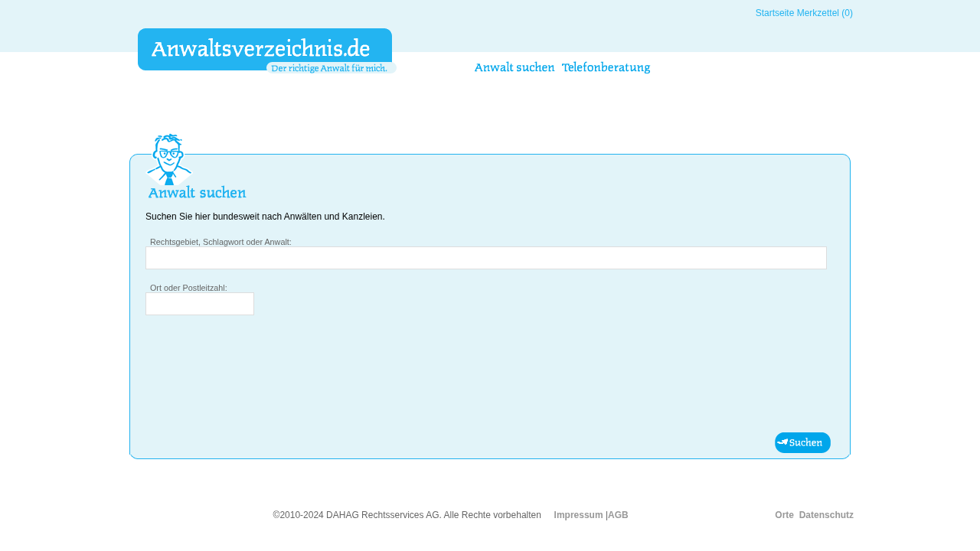Open the Orte footer link
The height and width of the screenshot is (551, 980).
784,515
